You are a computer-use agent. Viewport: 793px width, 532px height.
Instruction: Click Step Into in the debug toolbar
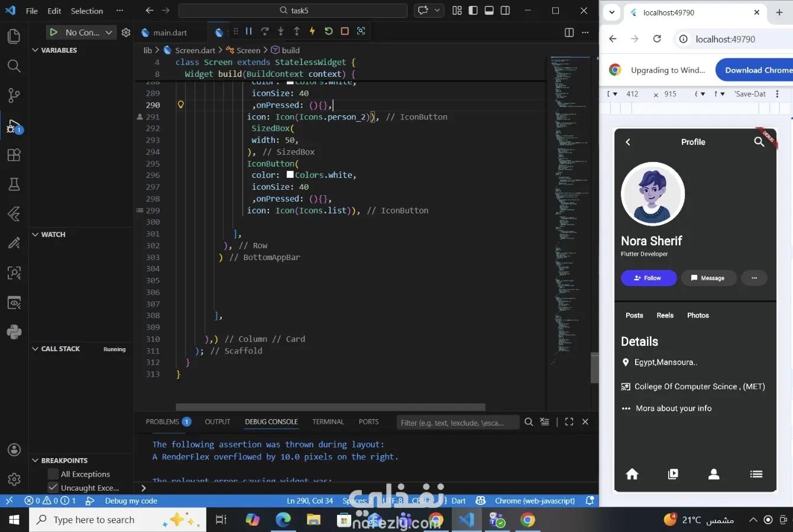coord(281,31)
